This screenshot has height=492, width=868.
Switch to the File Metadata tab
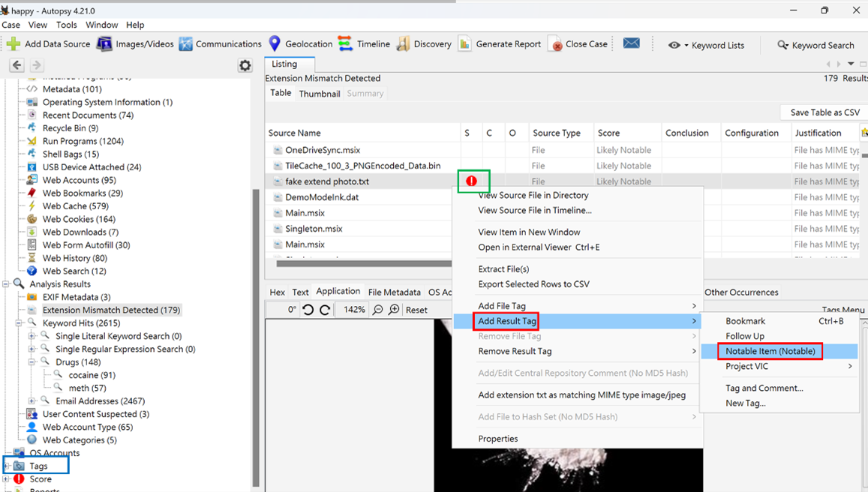pos(394,292)
